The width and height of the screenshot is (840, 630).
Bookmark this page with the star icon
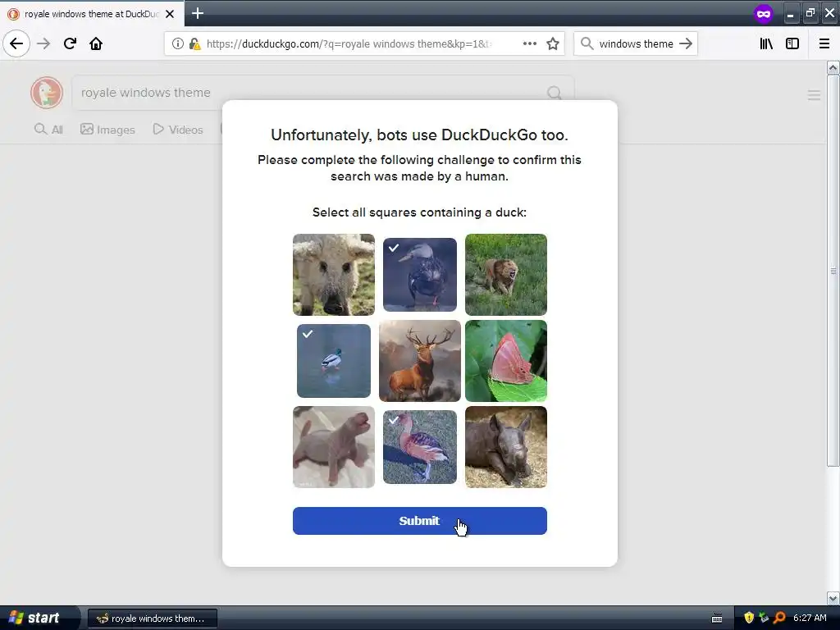point(553,43)
